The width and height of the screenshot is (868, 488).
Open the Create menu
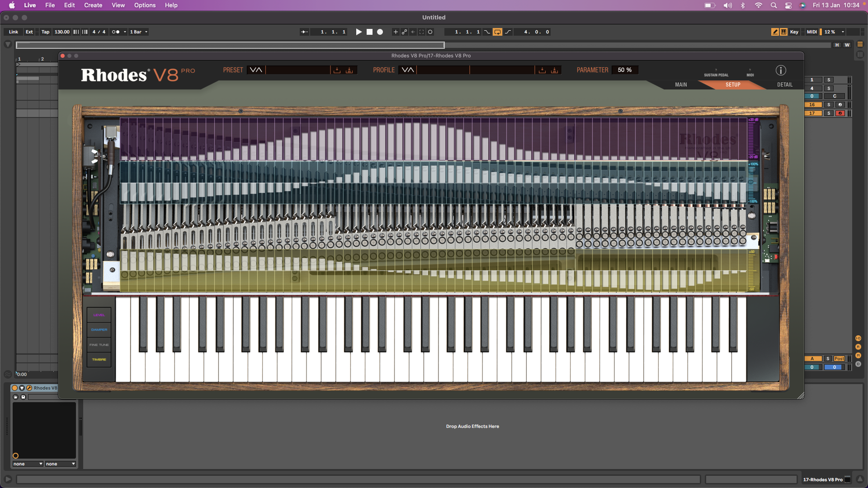point(93,5)
